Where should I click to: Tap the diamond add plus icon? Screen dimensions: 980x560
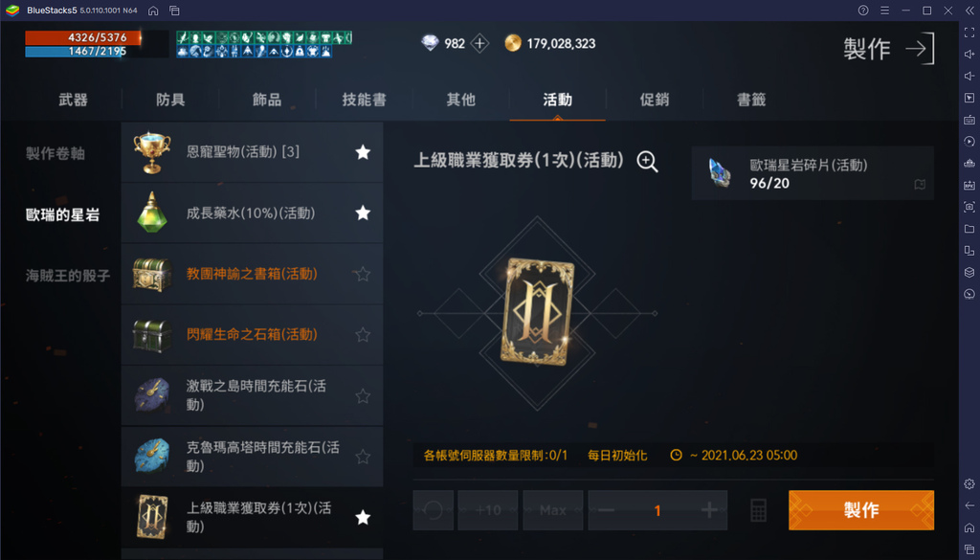479,43
